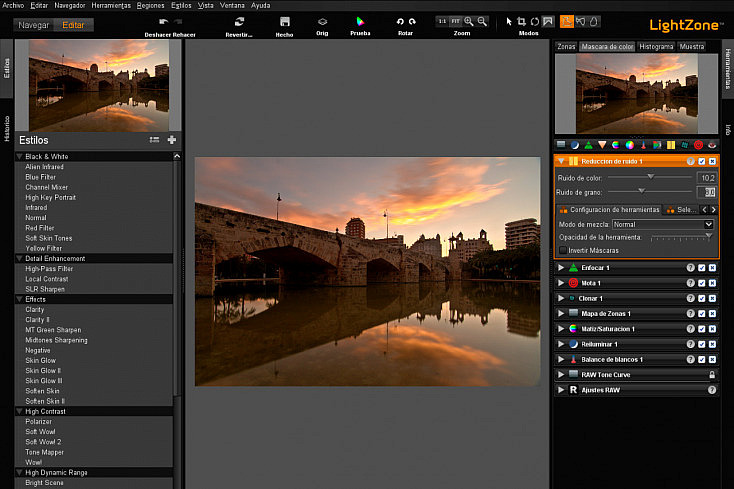Collapse the Detail Enhancement styles group
Screen dimensions: 734x489
pos(20,258)
